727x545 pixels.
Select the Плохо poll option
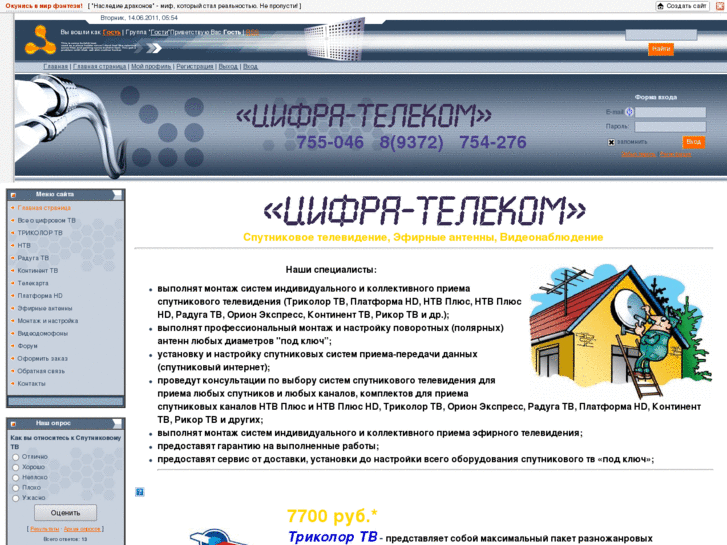pos(15,488)
